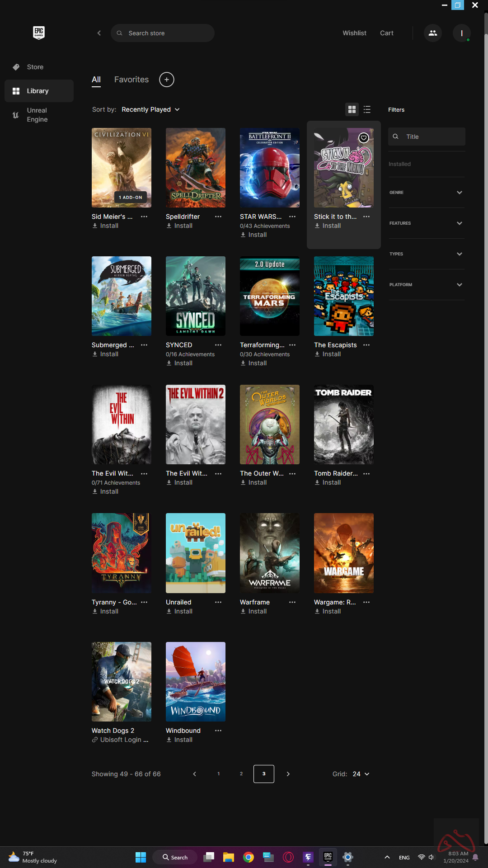Open the user profile avatar icon
488x868 pixels.
(461, 33)
